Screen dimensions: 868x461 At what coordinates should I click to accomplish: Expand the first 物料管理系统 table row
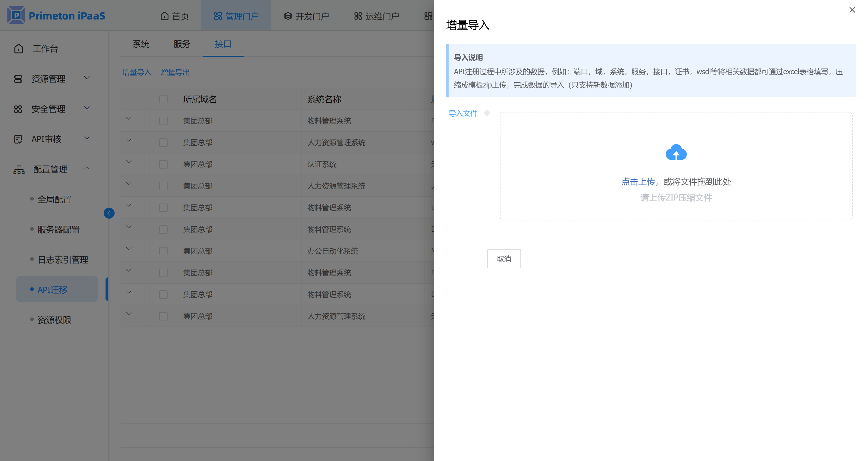(129, 118)
